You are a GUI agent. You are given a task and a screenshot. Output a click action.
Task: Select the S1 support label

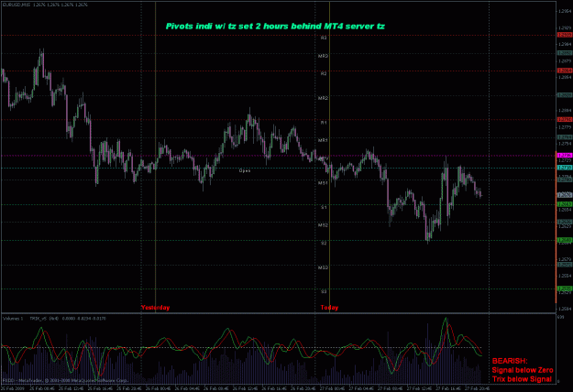tap(324, 207)
